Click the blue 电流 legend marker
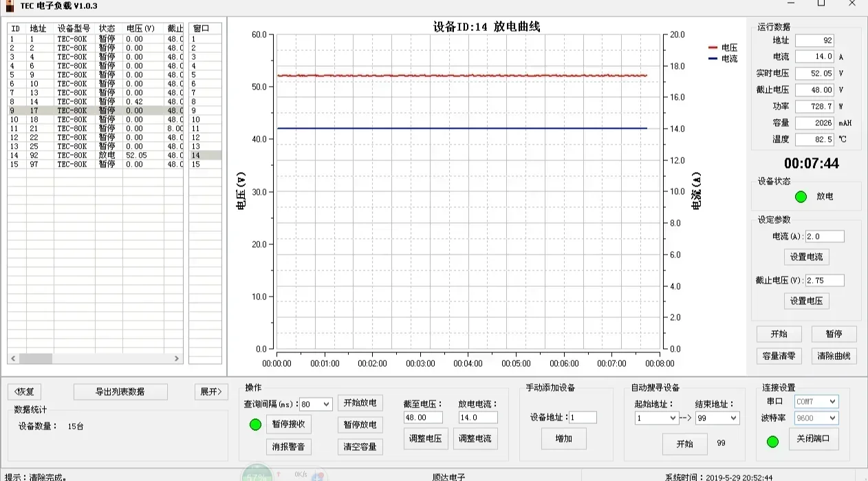This screenshot has height=481, width=868. pos(713,59)
